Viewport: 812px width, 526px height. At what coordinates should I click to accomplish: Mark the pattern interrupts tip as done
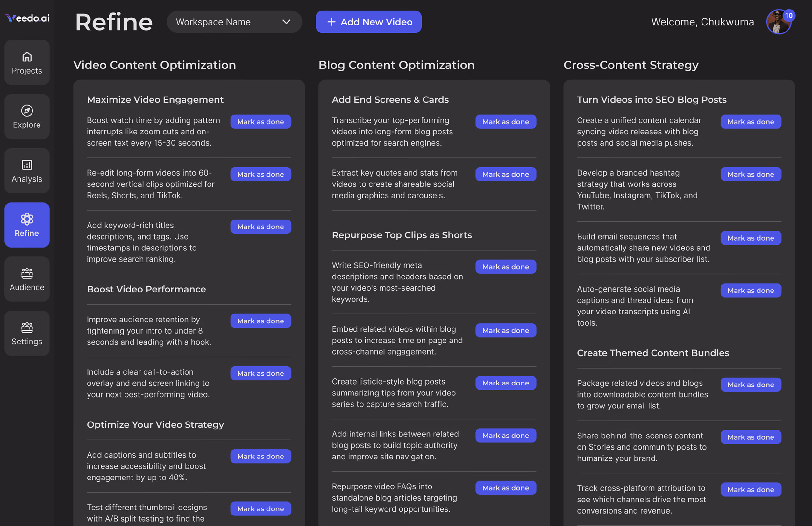pos(260,122)
